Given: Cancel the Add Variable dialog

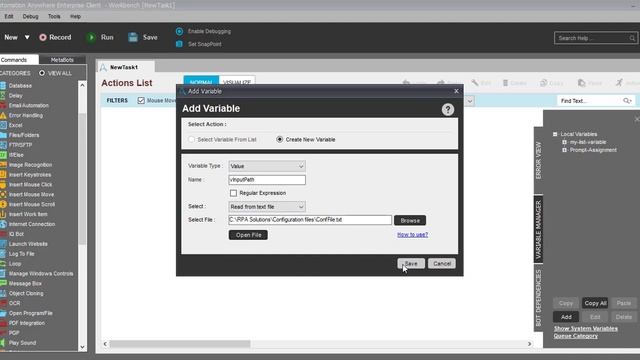Looking at the screenshot, I should click(x=442, y=264).
